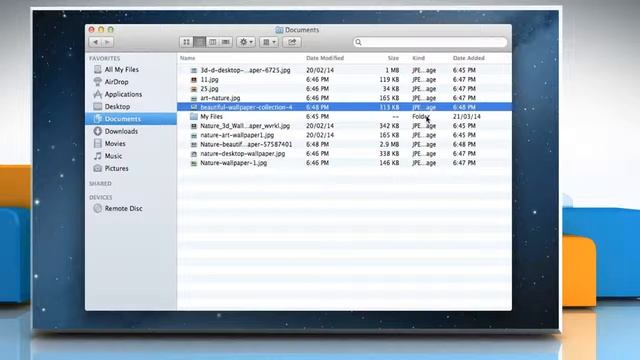Click the My Files folder icon

click(194, 116)
